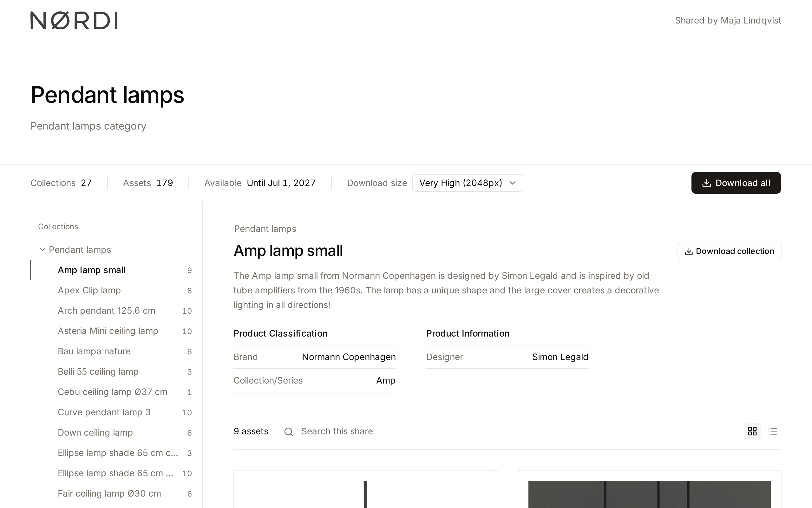Image resolution: width=812 pixels, height=508 pixels.
Task: Click the search magnifier icon
Action: tap(289, 431)
